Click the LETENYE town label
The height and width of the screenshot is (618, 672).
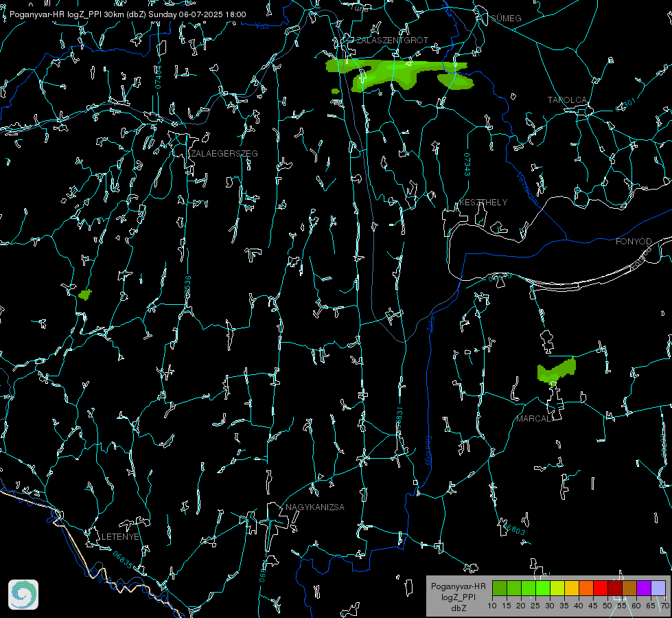coord(120,537)
